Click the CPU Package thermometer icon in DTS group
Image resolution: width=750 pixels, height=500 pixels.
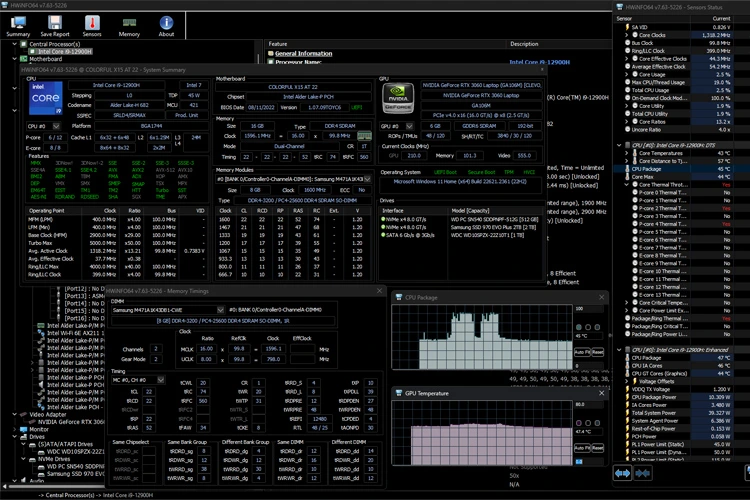627,169
